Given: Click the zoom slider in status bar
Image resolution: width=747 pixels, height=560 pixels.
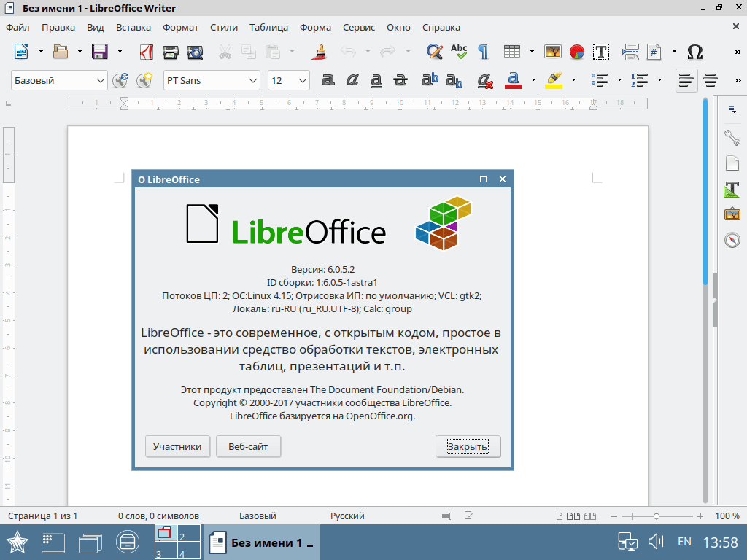Looking at the screenshot, I should 657,516.
